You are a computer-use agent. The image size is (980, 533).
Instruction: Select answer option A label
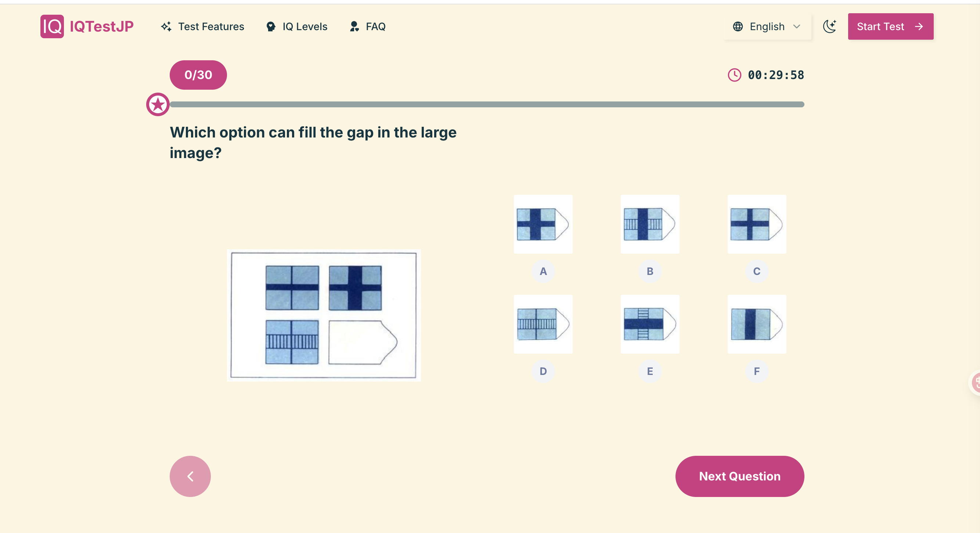(x=543, y=271)
